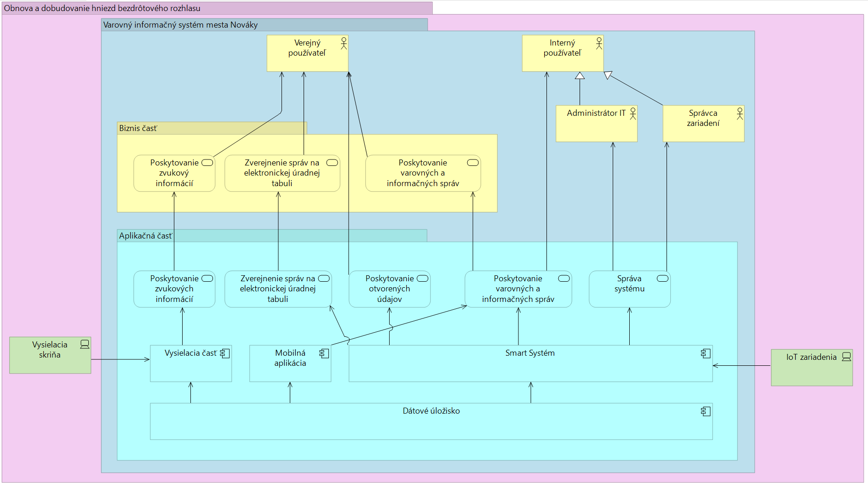Click the device icon on Vysielacia skriňa

[85, 344]
